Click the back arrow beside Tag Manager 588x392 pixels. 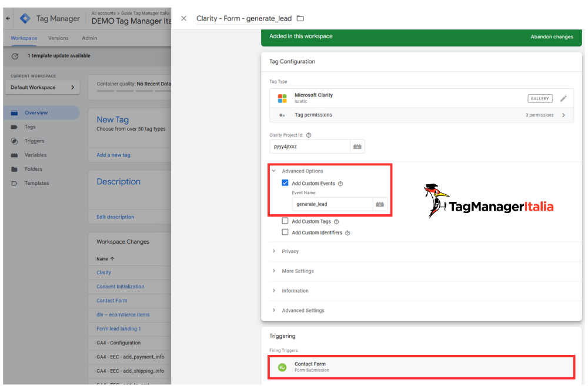pos(8,18)
